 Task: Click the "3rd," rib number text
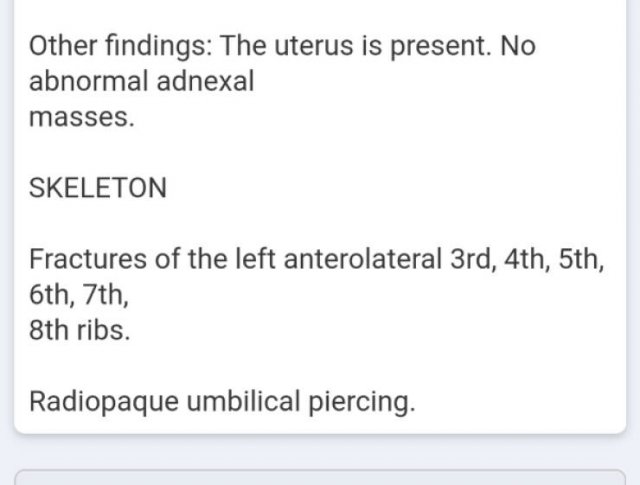pyautogui.click(x=468, y=260)
